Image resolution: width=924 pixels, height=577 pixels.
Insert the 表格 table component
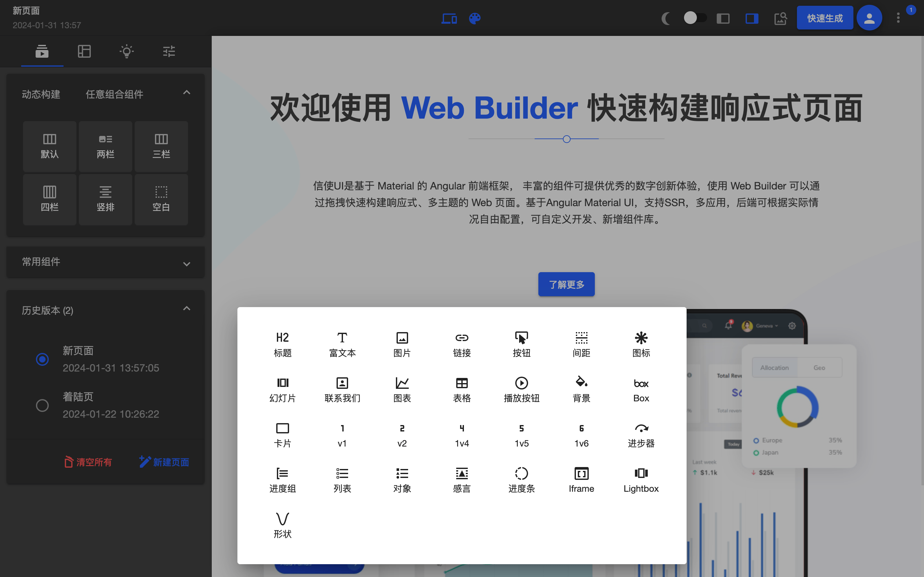462,389
